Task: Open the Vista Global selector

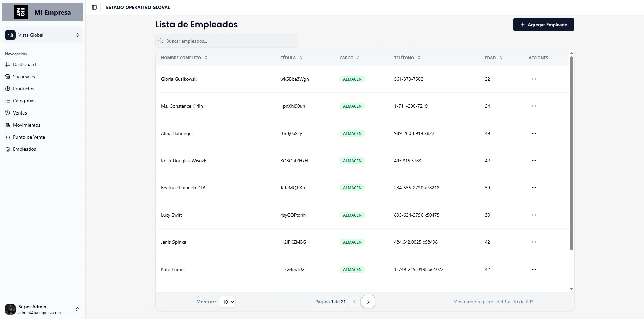Action: 42,35
